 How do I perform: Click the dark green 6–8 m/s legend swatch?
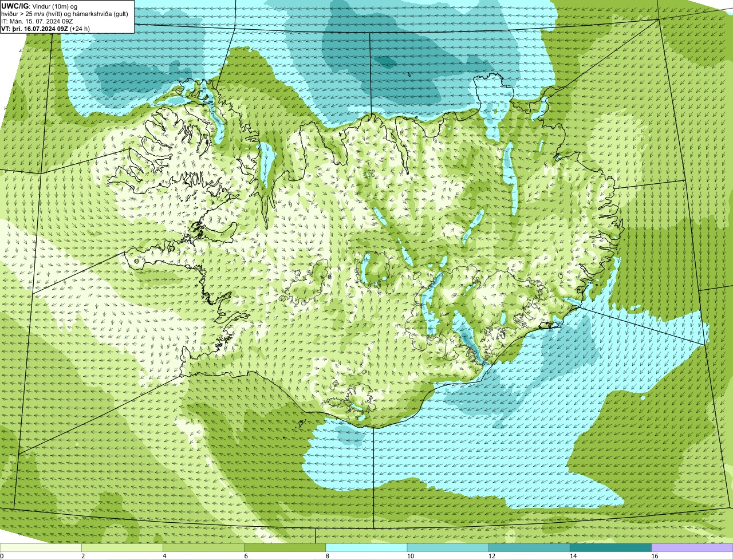285,548
